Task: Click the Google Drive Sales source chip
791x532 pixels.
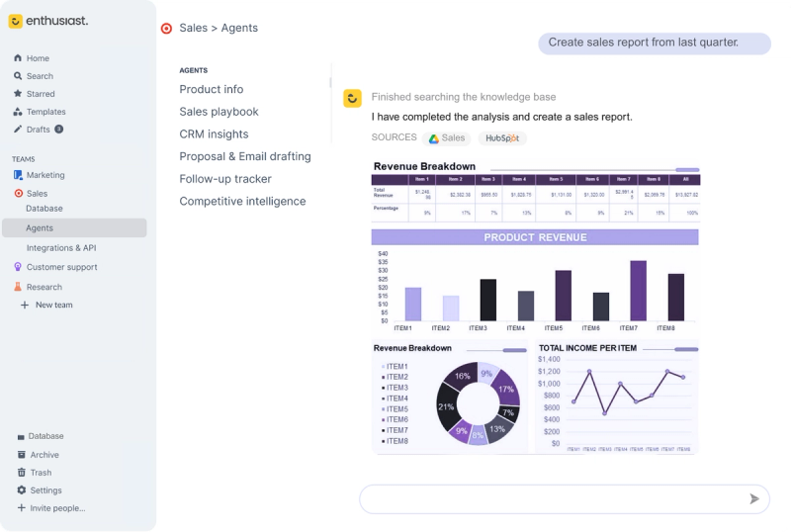Action: [447, 138]
